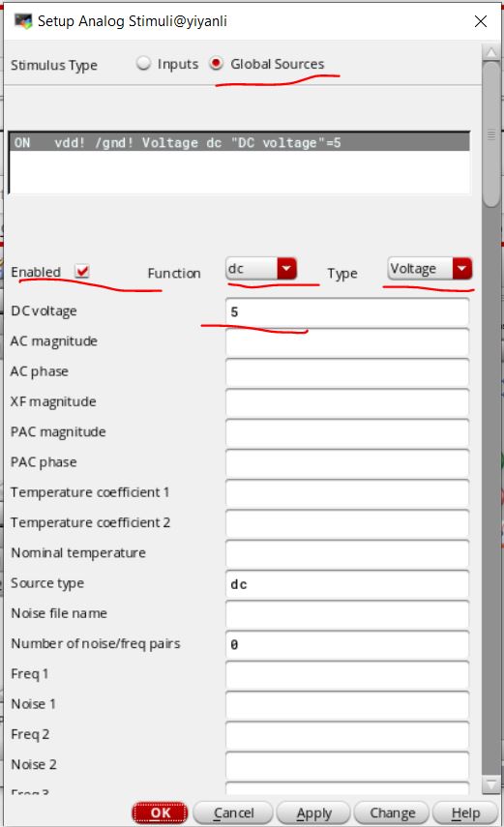Toggle the Enabled checkbox
The height and width of the screenshot is (827, 504).
pyautogui.click(x=82, y=271)
